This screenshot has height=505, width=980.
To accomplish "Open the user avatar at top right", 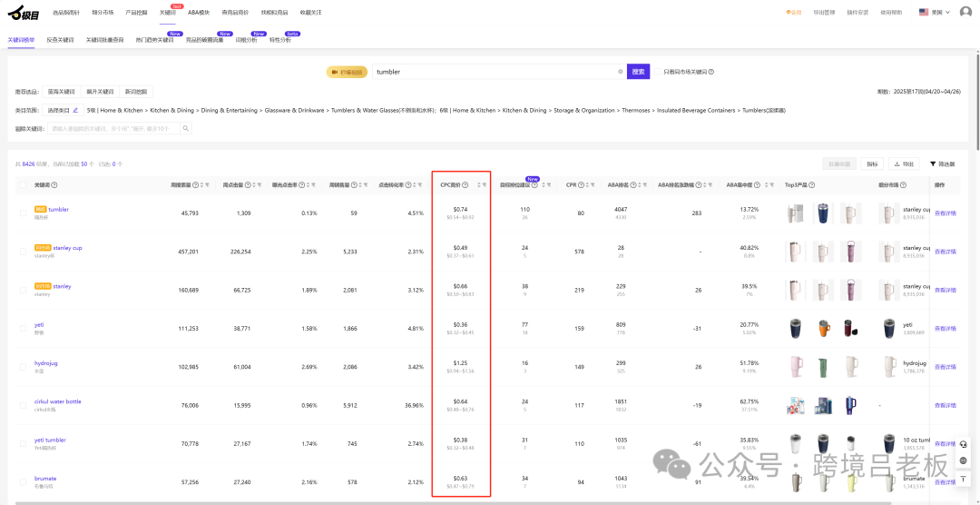I will pyautogui.click(x=965, y=12).
